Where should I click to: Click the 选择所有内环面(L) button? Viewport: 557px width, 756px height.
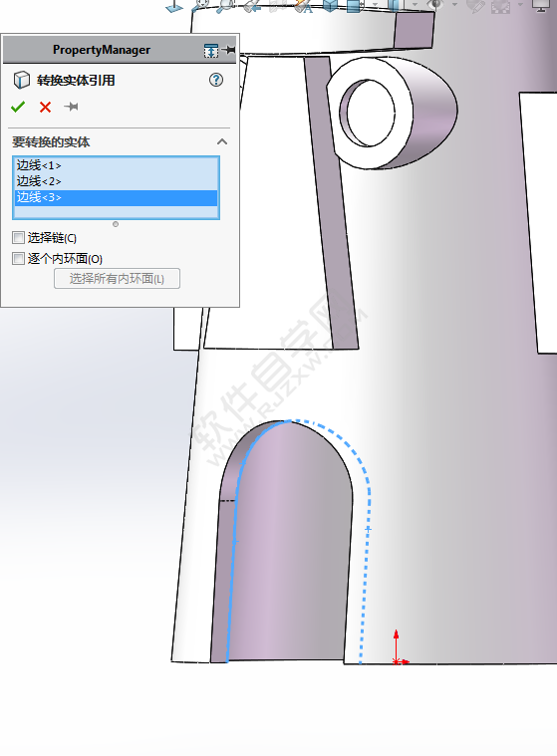pyautogui.click(x=117, y=279)
